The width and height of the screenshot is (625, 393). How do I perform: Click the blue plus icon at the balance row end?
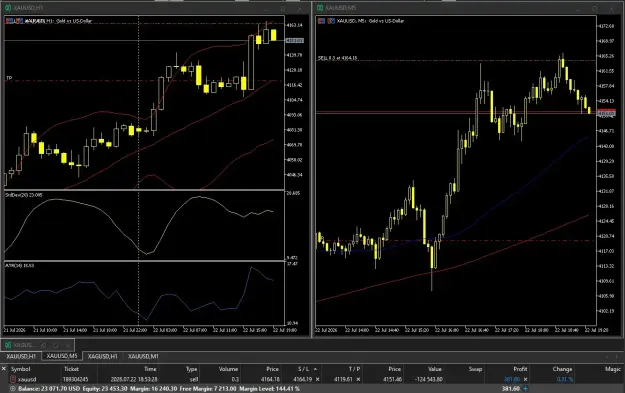pos(525,388)
